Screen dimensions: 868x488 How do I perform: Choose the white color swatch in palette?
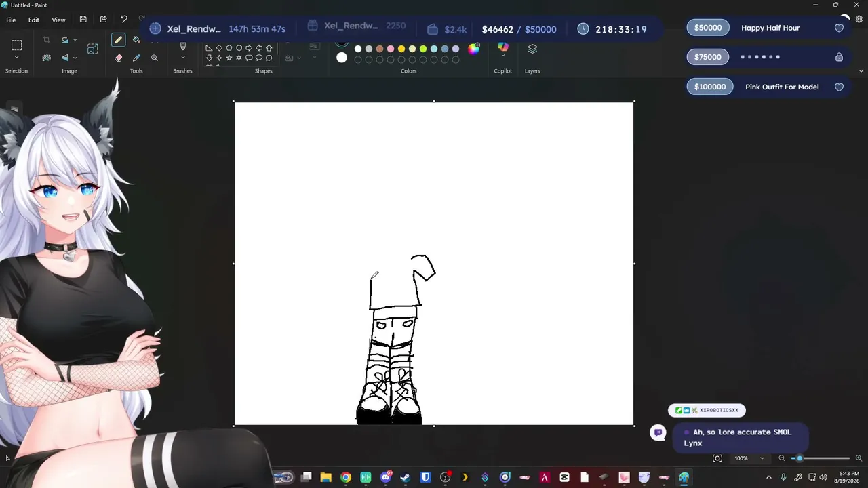click(x=358, y=49)
